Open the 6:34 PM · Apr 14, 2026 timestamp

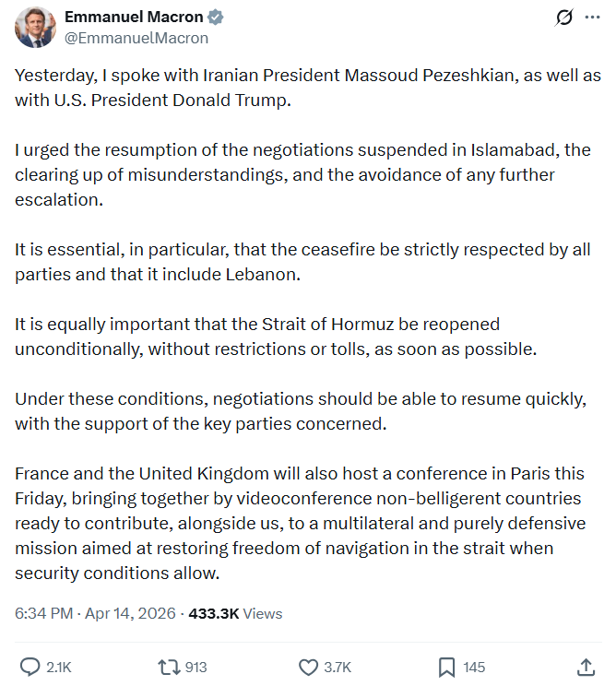(x=95, y=613)
